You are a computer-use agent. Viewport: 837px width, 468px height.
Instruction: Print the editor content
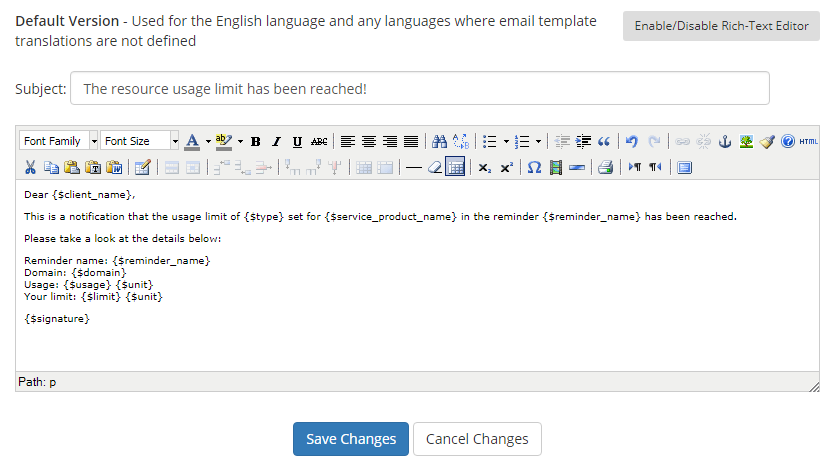[x=605, y=168]
